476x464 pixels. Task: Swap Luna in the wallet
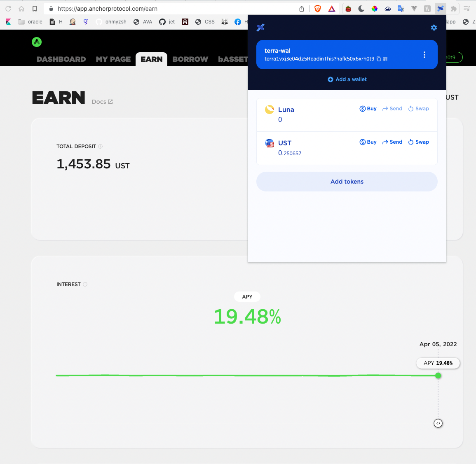coord(418,109)
